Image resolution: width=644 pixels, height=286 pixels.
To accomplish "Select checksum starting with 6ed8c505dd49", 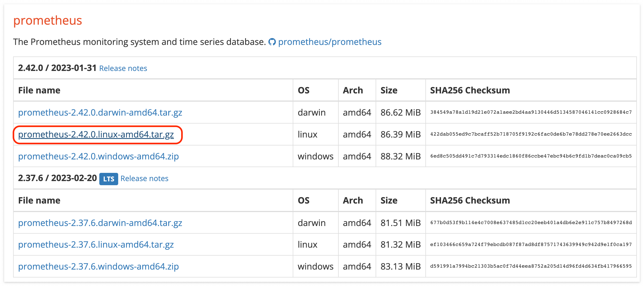I will click(531, 156).
